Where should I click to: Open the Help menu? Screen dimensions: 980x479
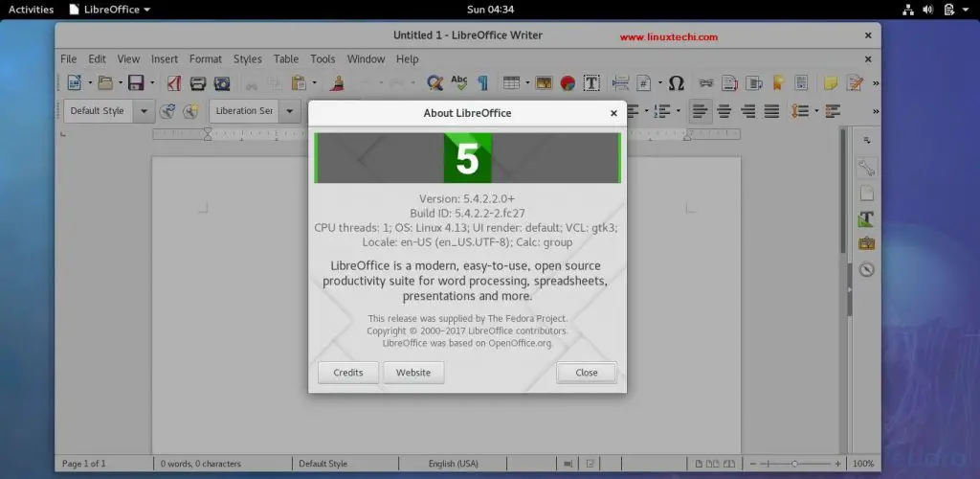tap(407, 58)
